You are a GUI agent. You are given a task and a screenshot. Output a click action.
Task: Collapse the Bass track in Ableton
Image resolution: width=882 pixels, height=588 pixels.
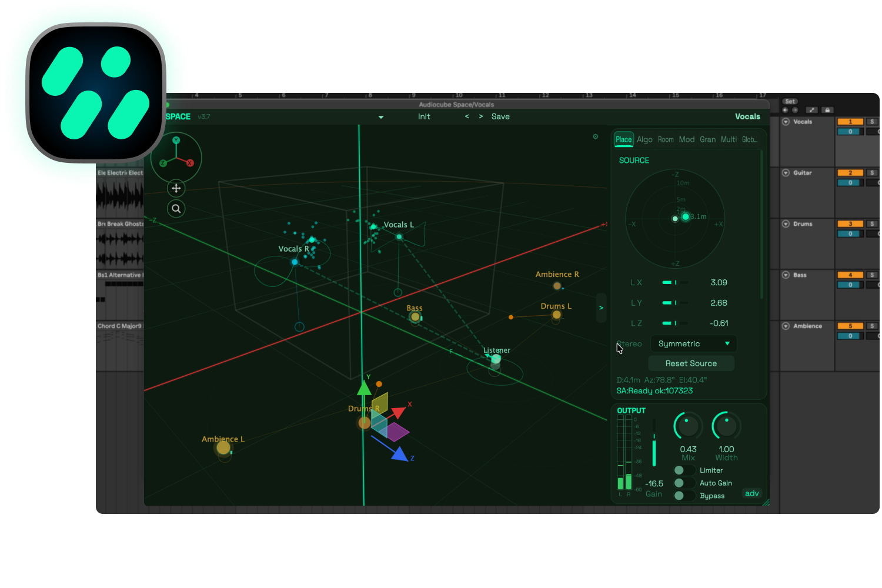point(786,275)
